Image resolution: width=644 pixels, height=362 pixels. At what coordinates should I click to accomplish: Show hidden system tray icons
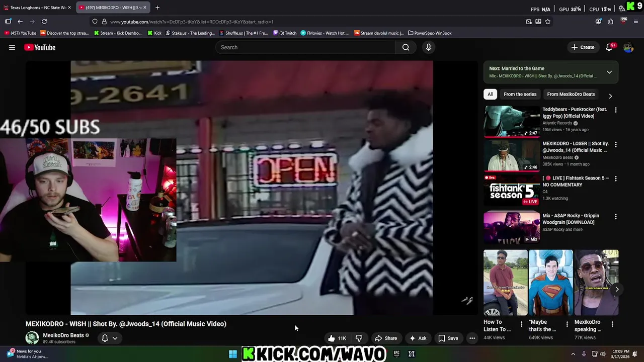(x=573, y=354)
